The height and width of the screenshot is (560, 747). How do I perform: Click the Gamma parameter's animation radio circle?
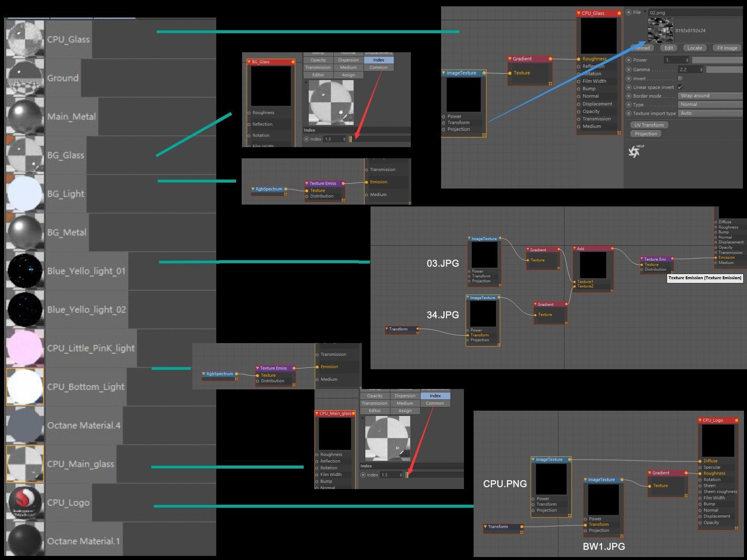pos(629,69)
